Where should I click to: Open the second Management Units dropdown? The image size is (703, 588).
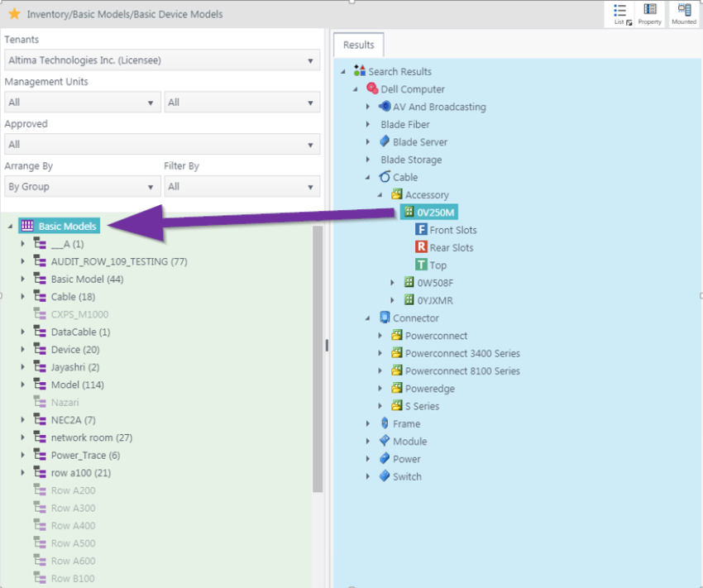point(242,103)
